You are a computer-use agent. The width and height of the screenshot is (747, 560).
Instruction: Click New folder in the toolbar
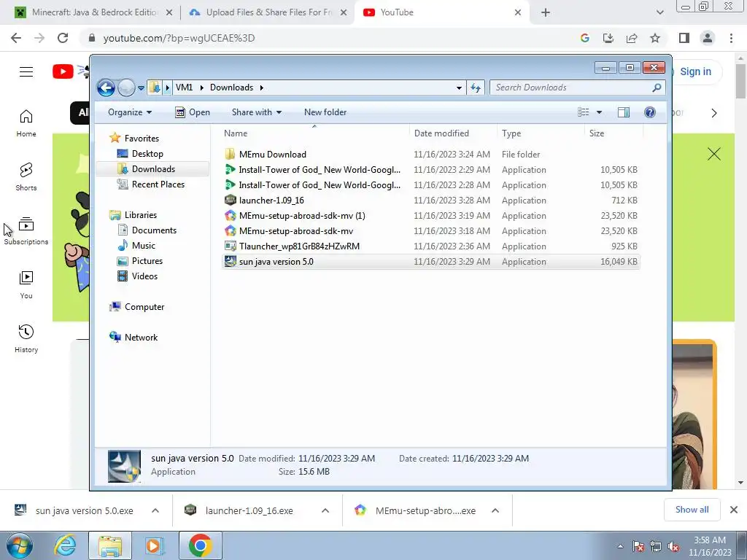pyautogui.click(x=325, y=112)
